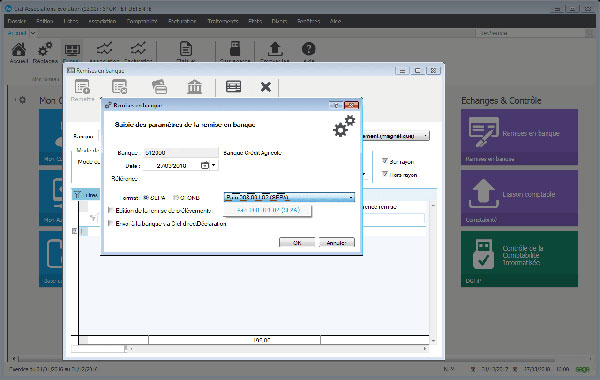Open the green Contrôle de la Comptabilité Informatisée tile
Viewport: 600px width, 380px height.
pos(519,259)
